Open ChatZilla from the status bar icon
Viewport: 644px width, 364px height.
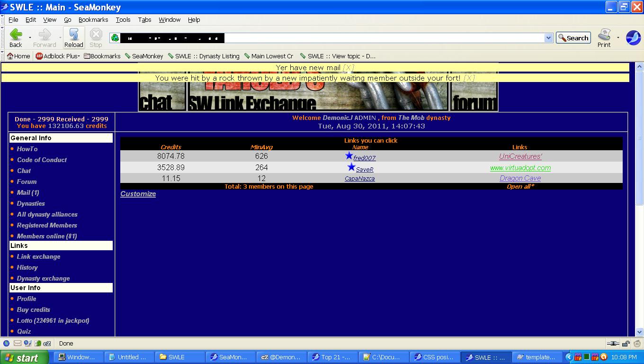46,344
